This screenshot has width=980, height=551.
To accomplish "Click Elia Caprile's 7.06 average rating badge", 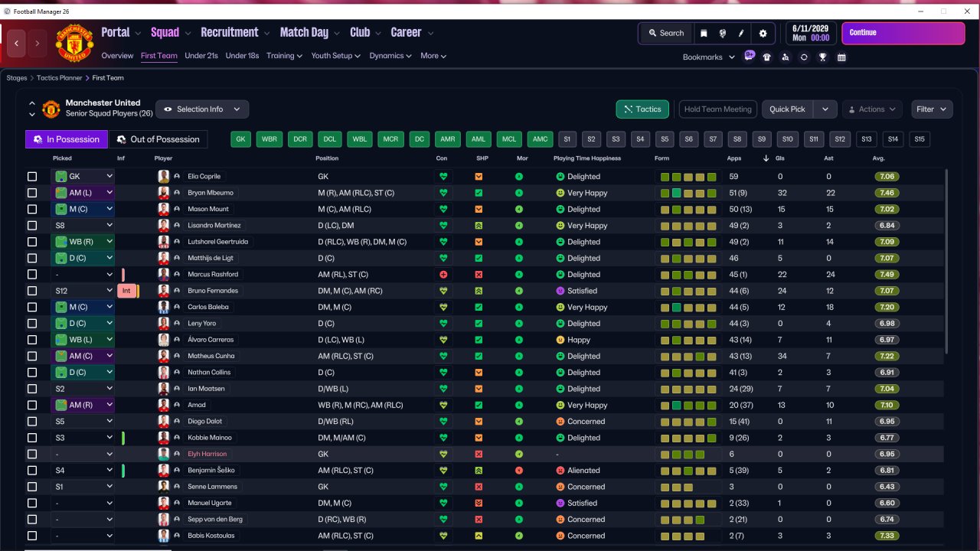I will tap(888, 177).
